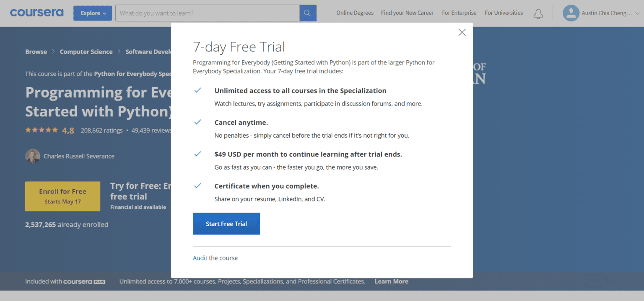
Task: Click the breadcrumb chevron after Browse
Action: (x=53, y=51)
